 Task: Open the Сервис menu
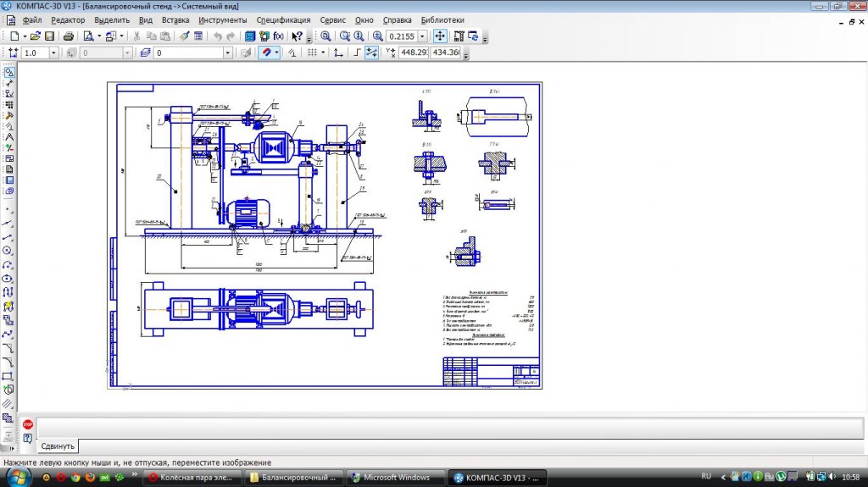coord(332,20)
